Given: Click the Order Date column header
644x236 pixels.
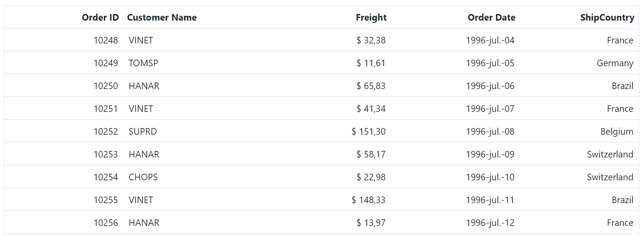Looking at the screenshot, I should click(x=491, y=18).
